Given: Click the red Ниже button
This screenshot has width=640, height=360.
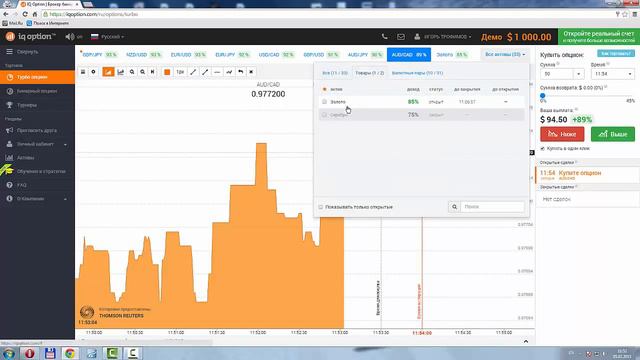Looking at the screenshot, I should [x=562, y=134].
